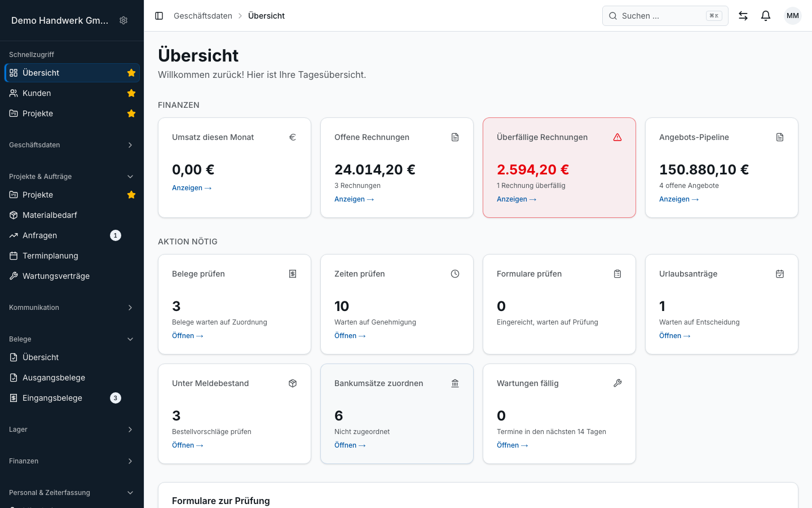Expand the Geschäftsdaten sidebar section

[x=72, y=145]
